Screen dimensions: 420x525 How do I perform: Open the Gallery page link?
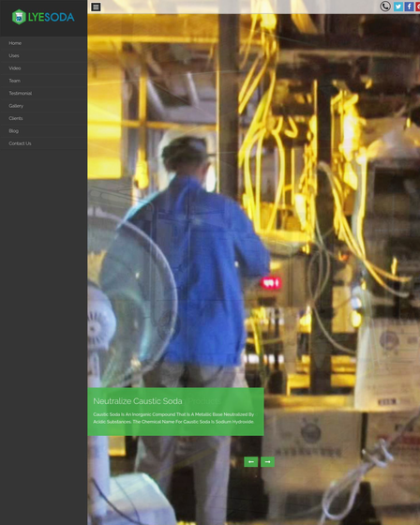click(x=43, y=106)
